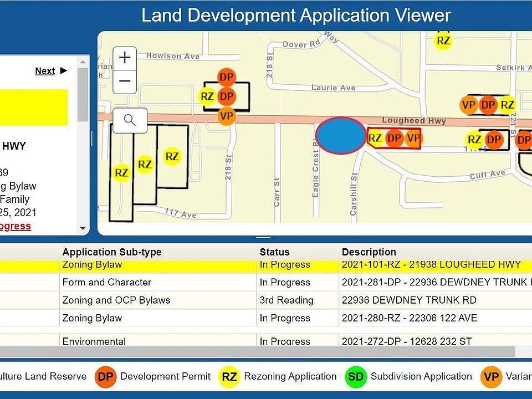Screen dimensions: 532x399
Task: Click the Subdivision Application SD legend icon
Action: pyautogui.click(x=356, y=377)
